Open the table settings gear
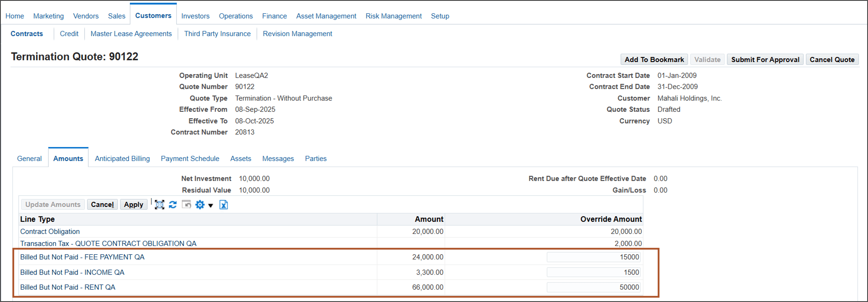This screenshot has width=868, height=302. [200, 204]
